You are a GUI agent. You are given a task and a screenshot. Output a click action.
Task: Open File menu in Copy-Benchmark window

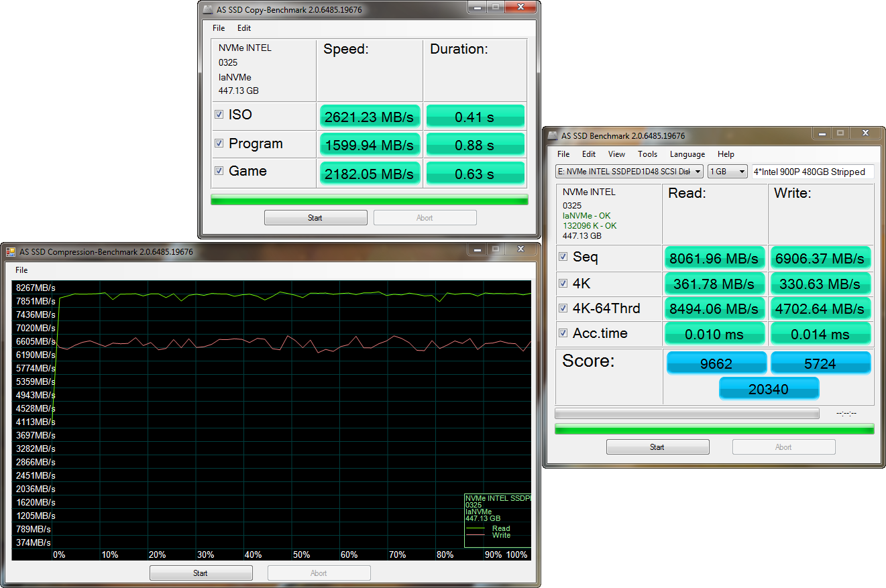coord(219,28)
